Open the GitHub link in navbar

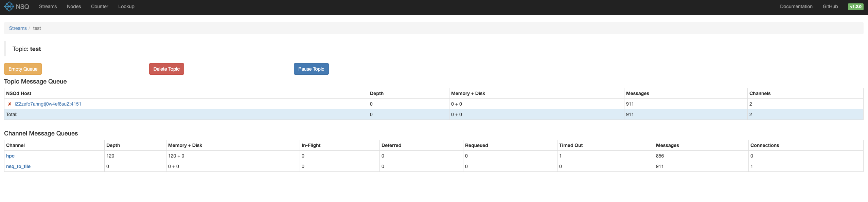tap(830, 6)
